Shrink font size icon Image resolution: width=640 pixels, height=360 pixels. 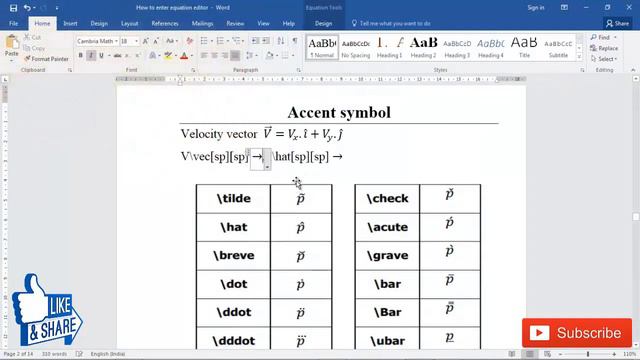[156, 41]
